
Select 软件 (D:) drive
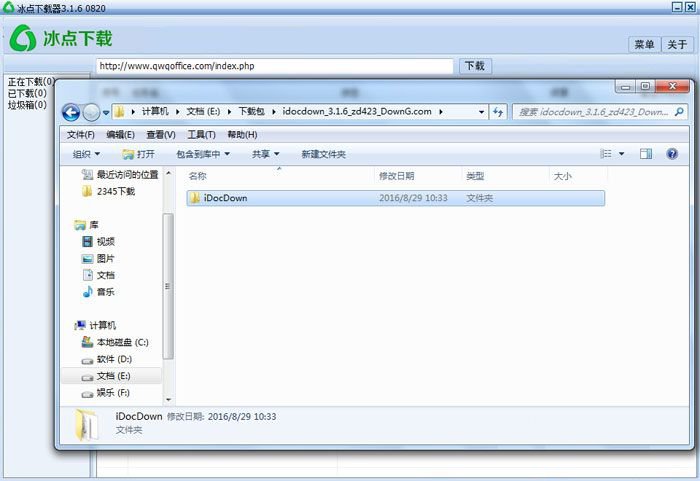coord(107,359)
